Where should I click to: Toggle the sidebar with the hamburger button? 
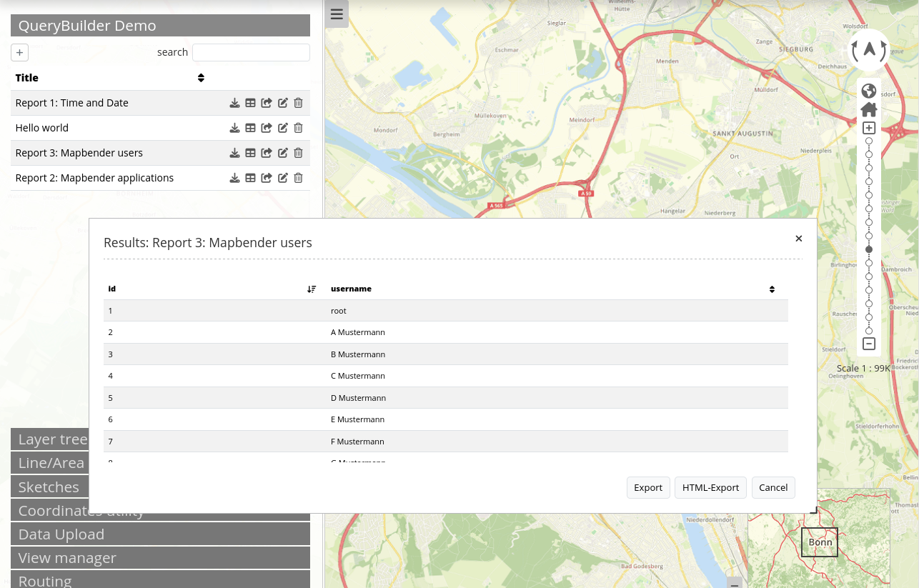coord(337,14)
